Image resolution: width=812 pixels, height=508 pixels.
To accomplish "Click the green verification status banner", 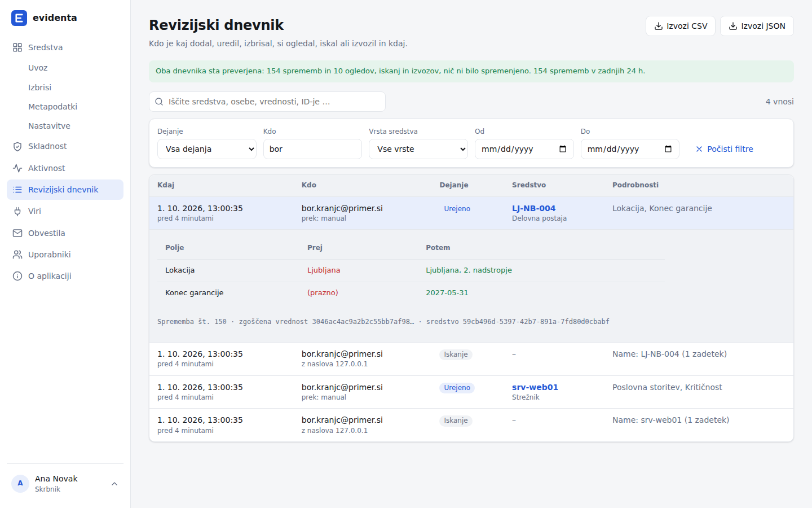I will tap(471, 71).
